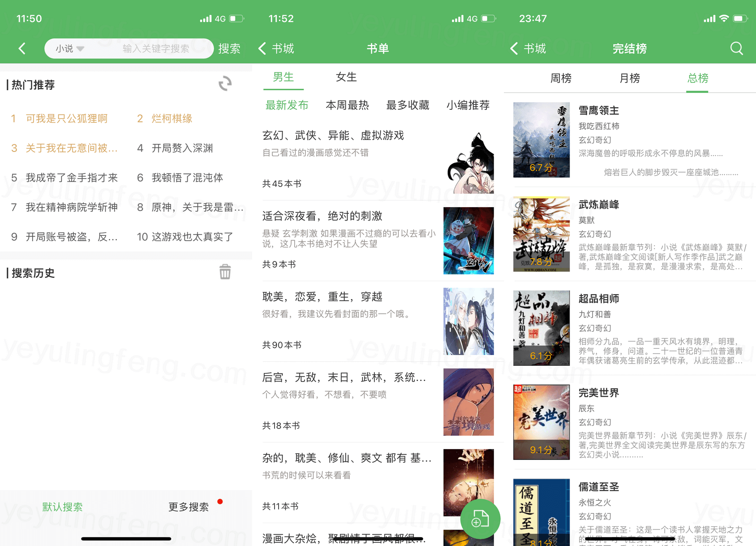Open 雪鹰领主 book cover

pyautogui.click(x=541, y=140)
